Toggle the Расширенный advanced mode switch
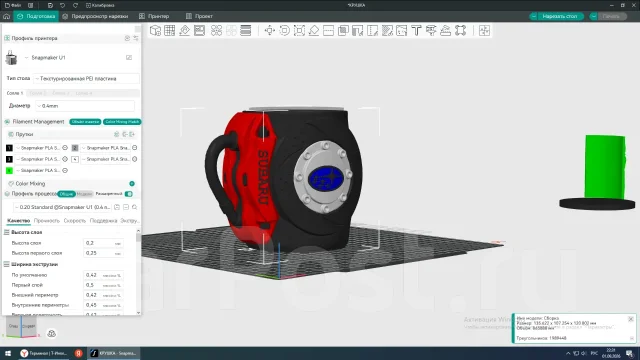This screenshot has width=640, height=360. [x=129, y=194]
